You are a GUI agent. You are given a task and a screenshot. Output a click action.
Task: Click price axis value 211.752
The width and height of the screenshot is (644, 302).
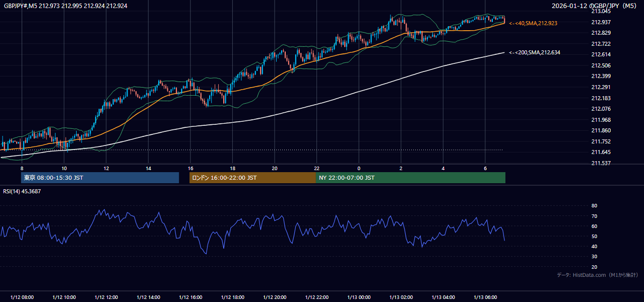(601, 141)
